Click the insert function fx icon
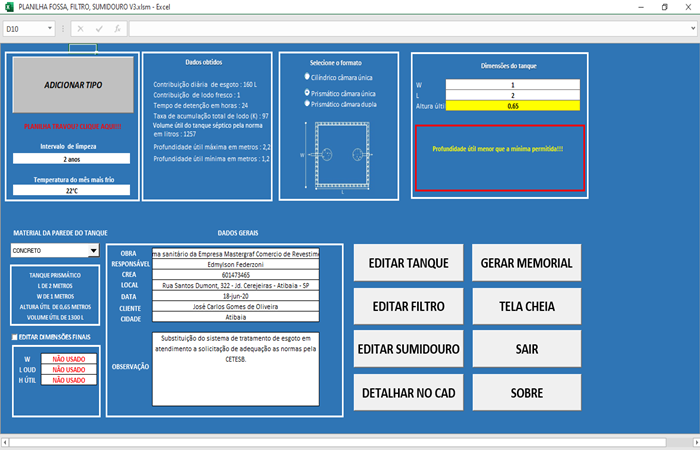Screen dimensions: 700x450 tap(117, 29)
